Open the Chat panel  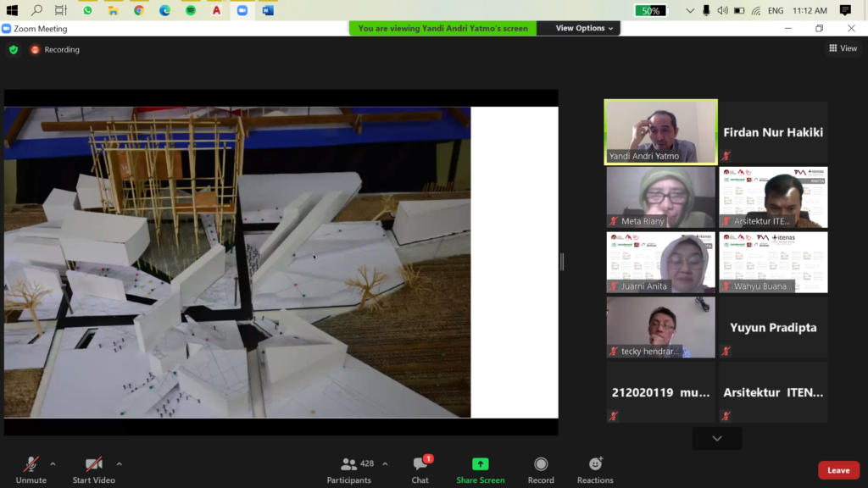coord(420,469)
